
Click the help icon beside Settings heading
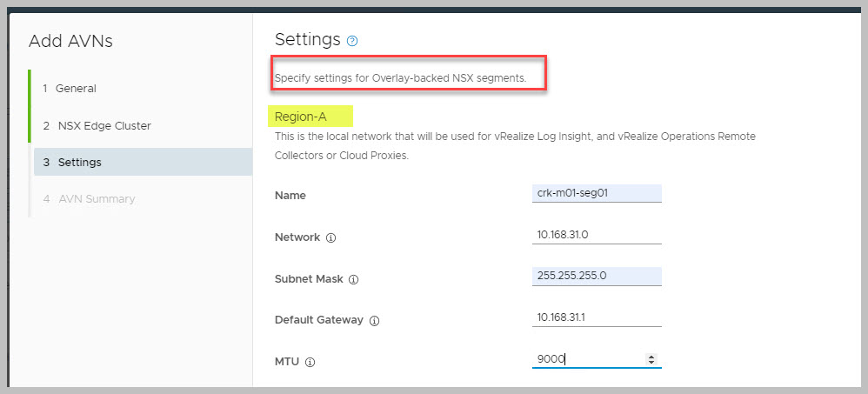coord(352,41)
